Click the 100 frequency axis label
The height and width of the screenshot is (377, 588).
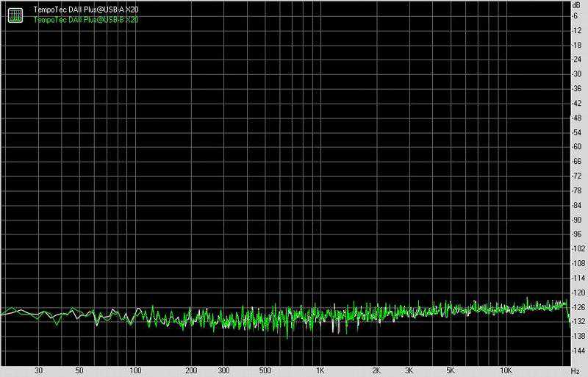[135, 371]
